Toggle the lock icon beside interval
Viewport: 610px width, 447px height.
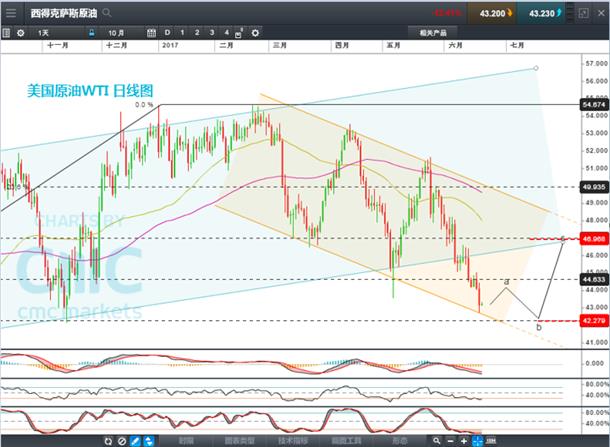point(92,33)
